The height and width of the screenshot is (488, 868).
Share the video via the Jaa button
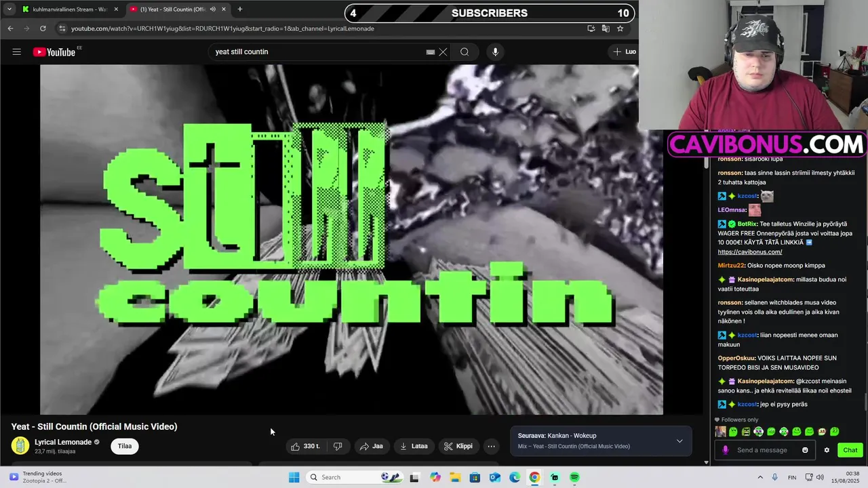(372, 446)
